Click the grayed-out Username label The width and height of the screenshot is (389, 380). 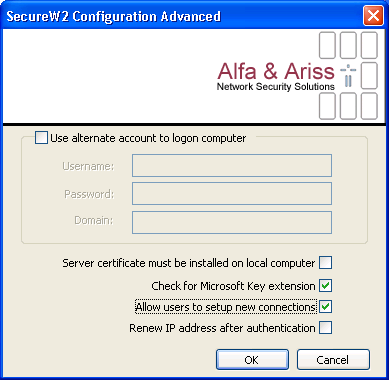point(88,166)
